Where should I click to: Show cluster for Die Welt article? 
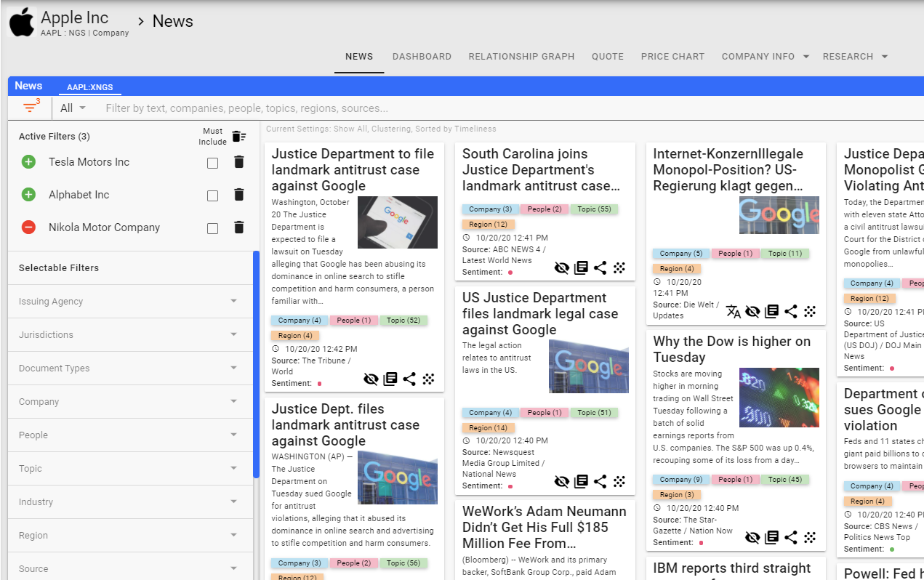pyautogui.click(x=810, y=312)
